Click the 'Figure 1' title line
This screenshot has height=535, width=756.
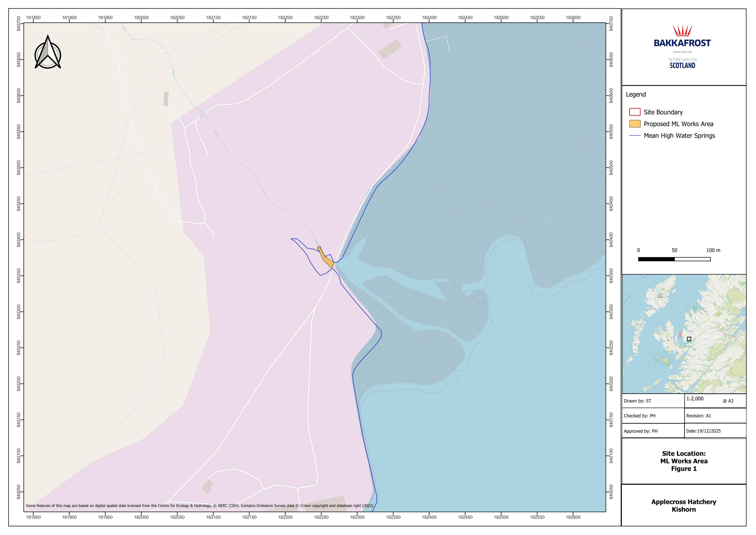(x=684, y=469)
